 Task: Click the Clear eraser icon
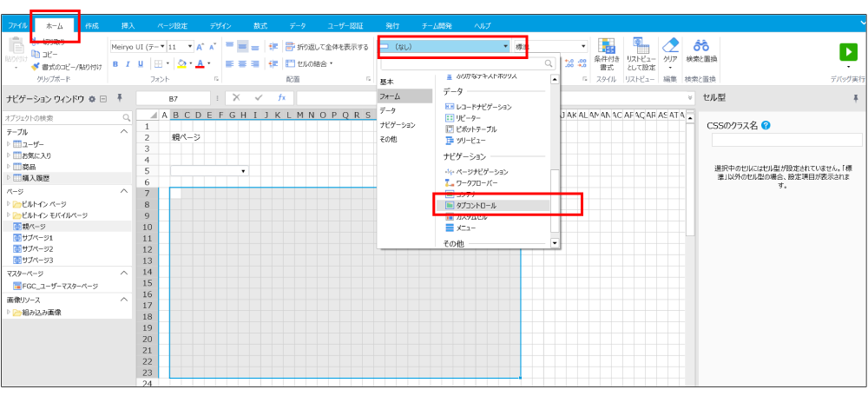point(670,47)
